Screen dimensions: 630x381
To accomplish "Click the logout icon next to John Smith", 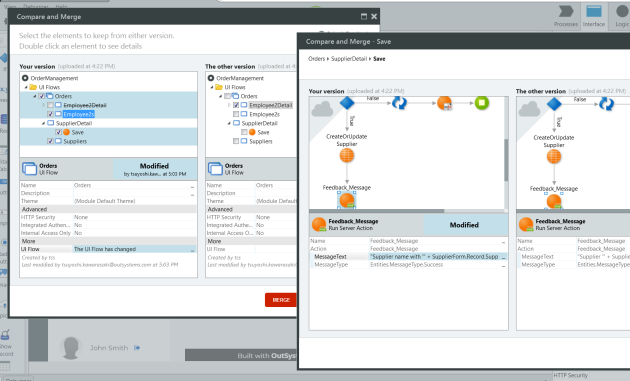I will pyautogui.click(x=137, y=348).
